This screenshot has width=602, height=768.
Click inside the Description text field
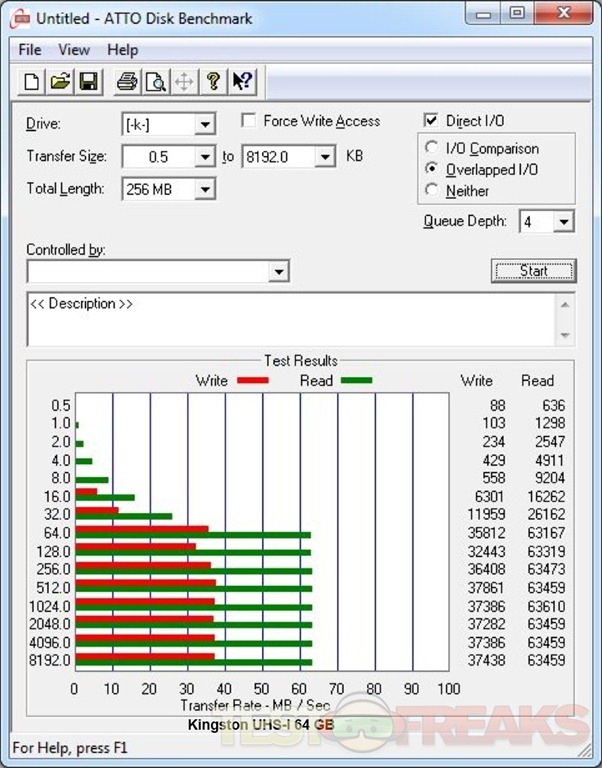[x=290, y=320]
